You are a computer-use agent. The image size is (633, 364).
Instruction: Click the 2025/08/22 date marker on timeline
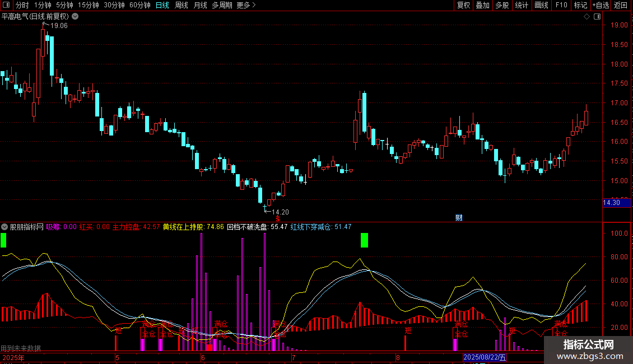(x=485, y=357)
